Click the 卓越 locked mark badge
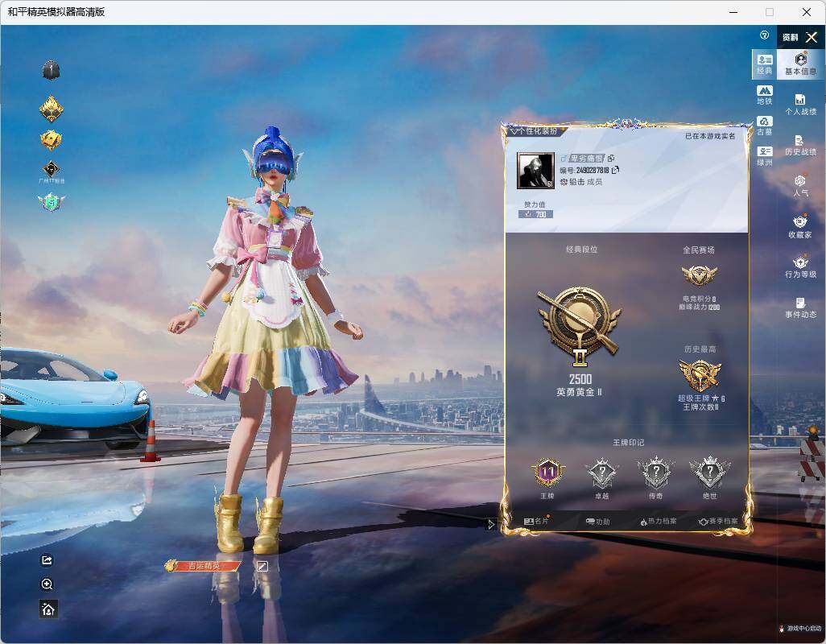The height and width of the screenshot is (644, 826). (x=602, y=473)
